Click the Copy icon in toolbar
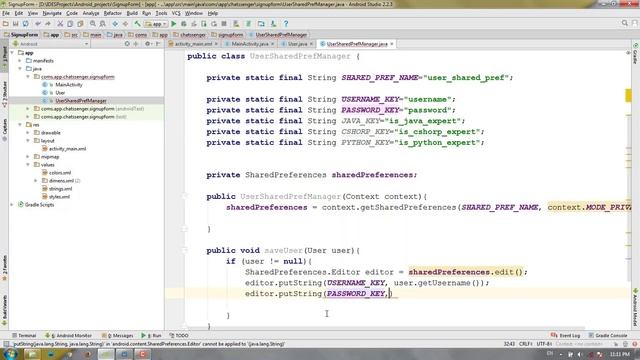 point(70,24)
